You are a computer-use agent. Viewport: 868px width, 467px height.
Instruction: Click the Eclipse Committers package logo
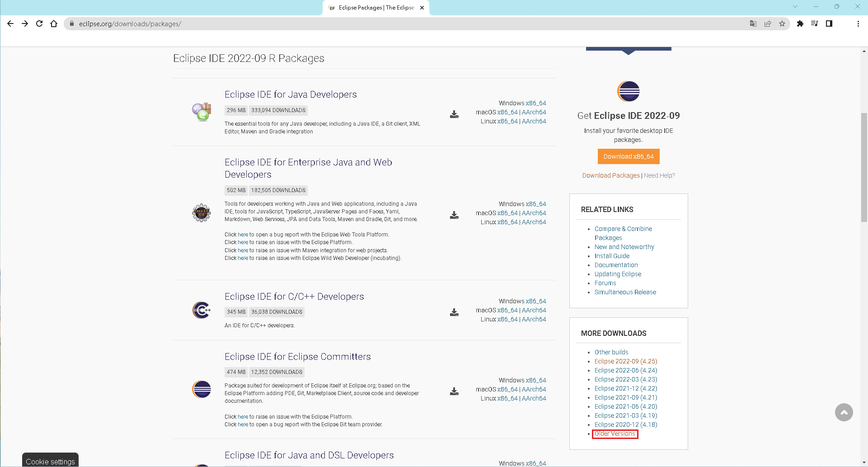click(x=202, y=389)
